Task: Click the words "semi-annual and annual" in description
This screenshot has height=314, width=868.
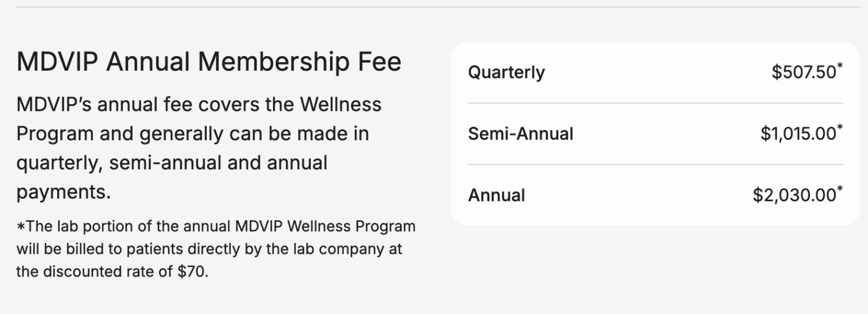Action: [x=218, y=164]
